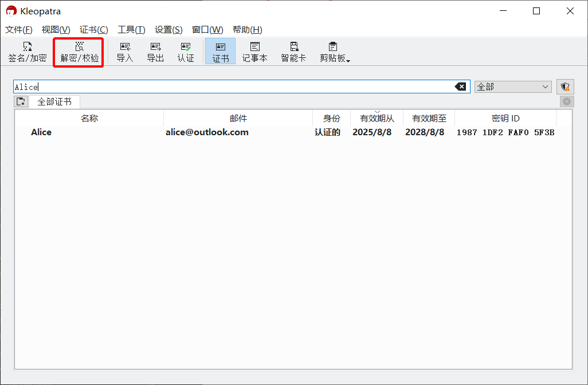Open the 全部 filter combo box
This screenshot has width=588, height=385.
(513, 87)
